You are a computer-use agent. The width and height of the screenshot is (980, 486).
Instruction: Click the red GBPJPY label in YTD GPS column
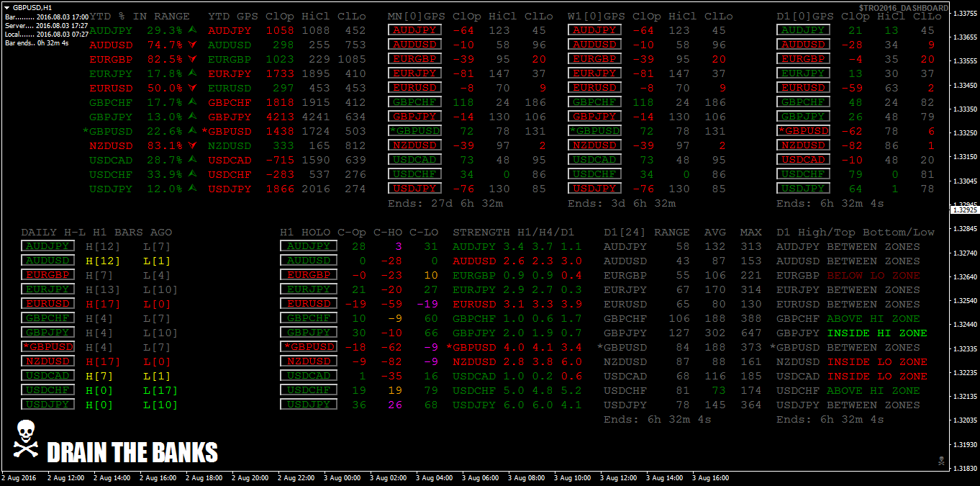(230, 117)
